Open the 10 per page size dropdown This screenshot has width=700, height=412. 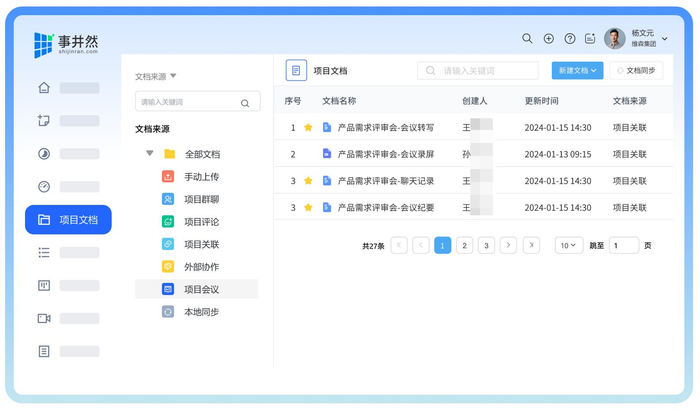click(569, 246)
